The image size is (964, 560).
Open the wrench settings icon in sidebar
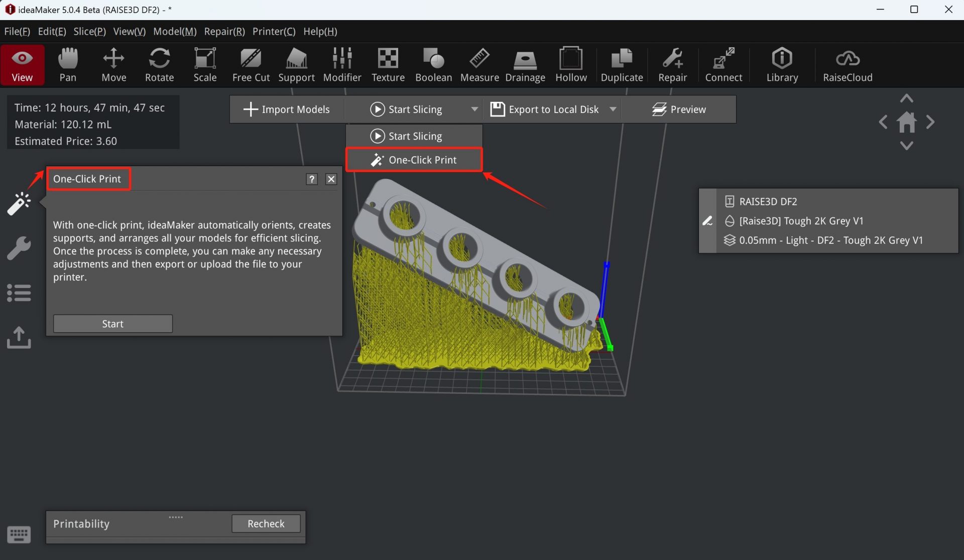coord(19,247)
